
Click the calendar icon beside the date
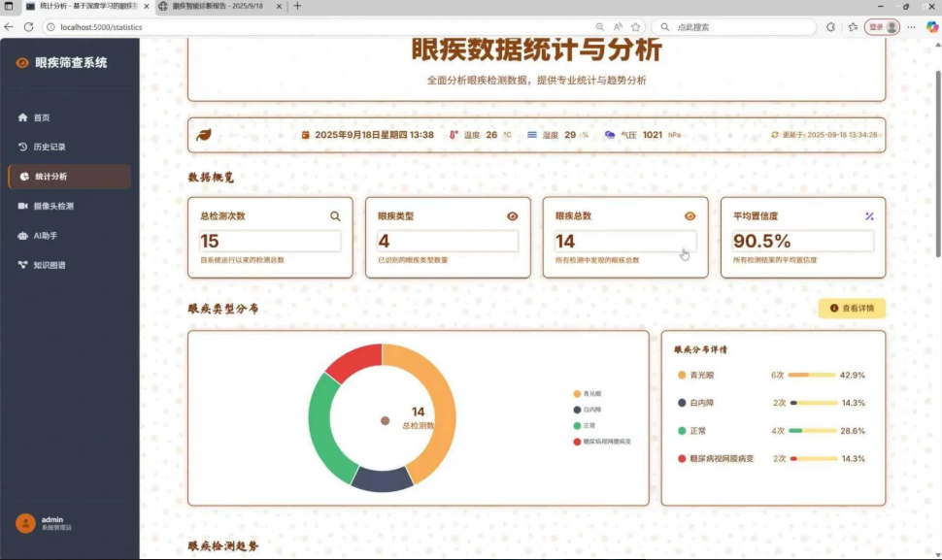click(x=305, y=135)
